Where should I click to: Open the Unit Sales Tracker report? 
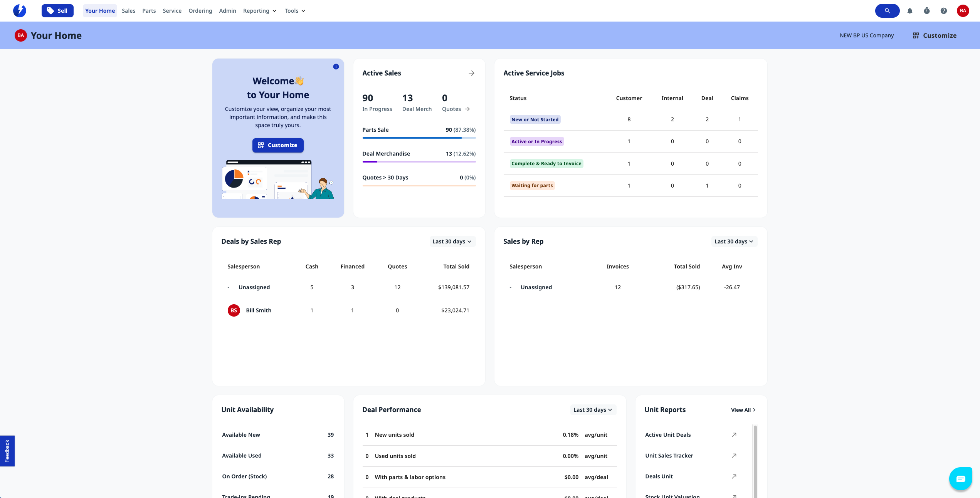tap(669, 455)
